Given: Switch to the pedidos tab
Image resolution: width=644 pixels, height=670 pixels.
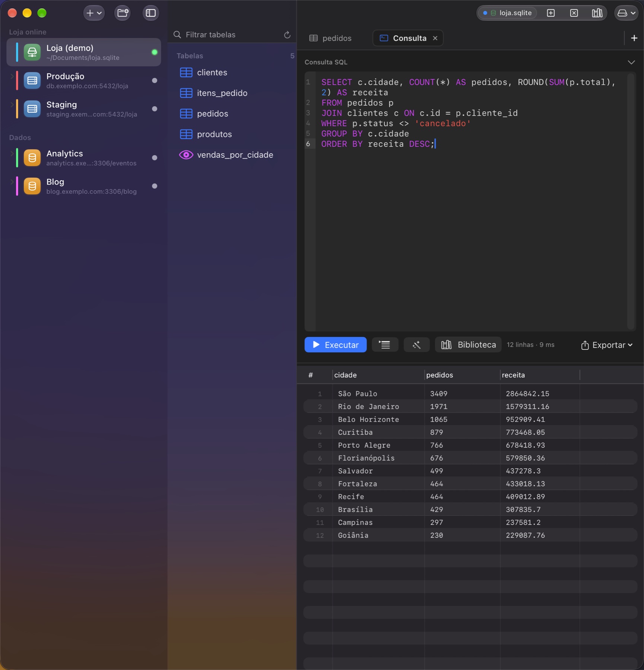Looking at the screenshot, I should coord(331,38).
